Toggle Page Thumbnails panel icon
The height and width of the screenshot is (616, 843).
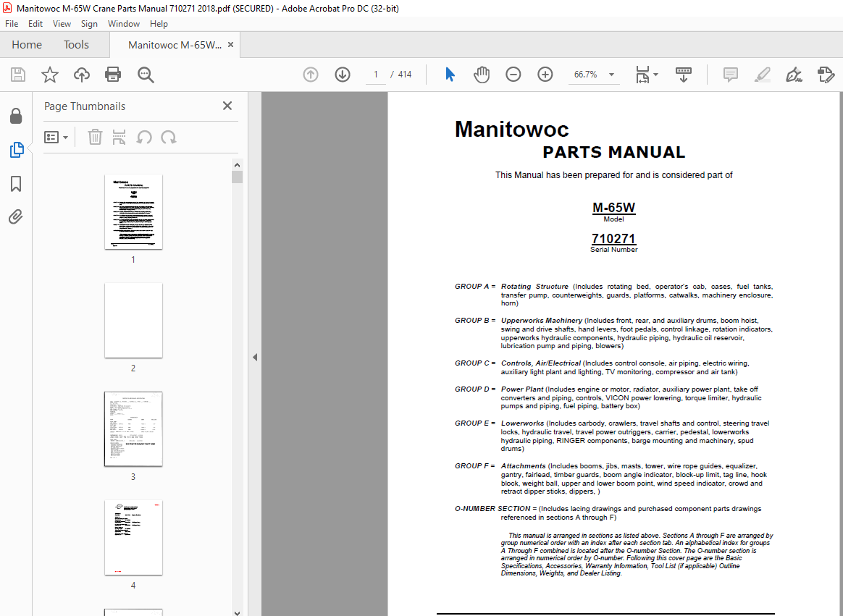pos(17,150)
